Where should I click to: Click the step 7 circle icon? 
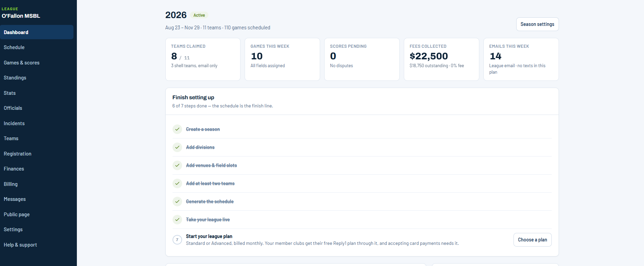tap(177, 240)
